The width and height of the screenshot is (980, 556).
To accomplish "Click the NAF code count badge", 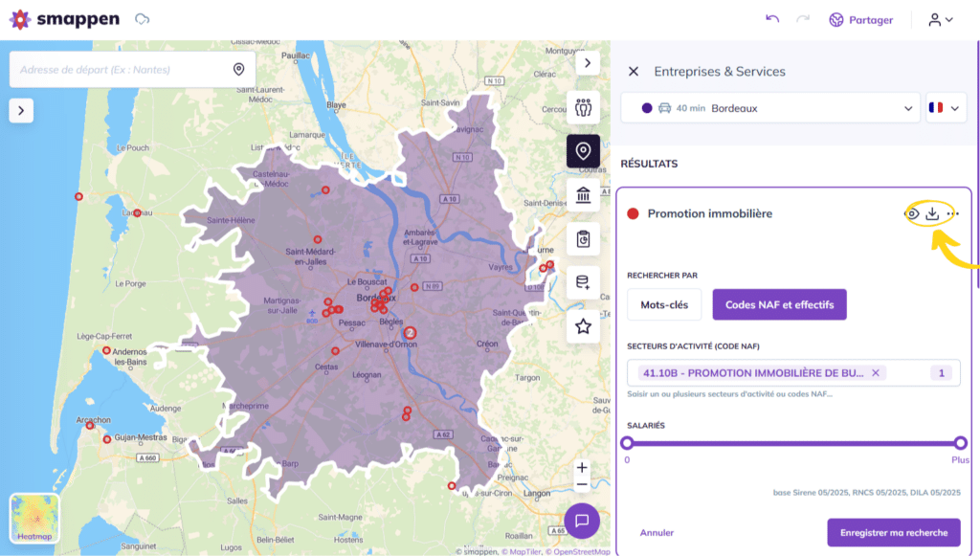I will tap(942, 373).
